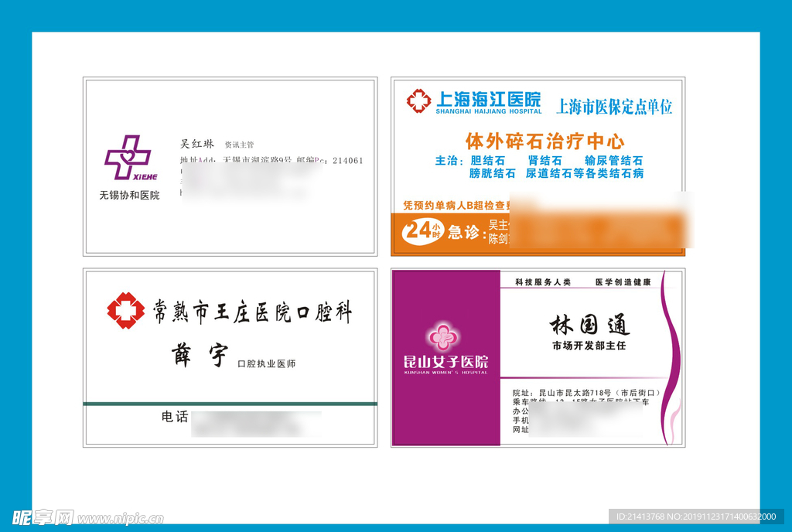
Task: Click the purple XIEHE cross logo
Action: click(x=128, y=159)
